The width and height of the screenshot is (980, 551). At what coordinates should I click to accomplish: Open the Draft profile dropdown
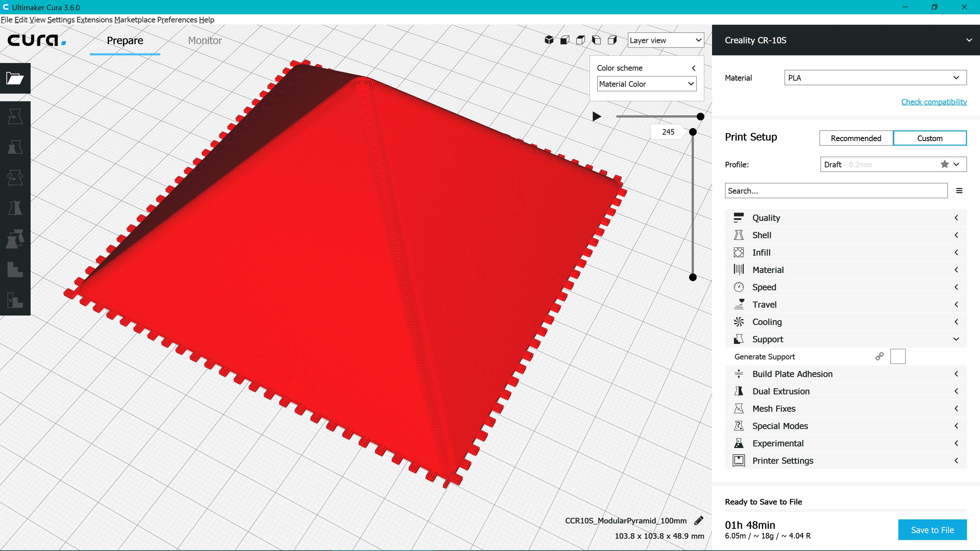(893, 164)
